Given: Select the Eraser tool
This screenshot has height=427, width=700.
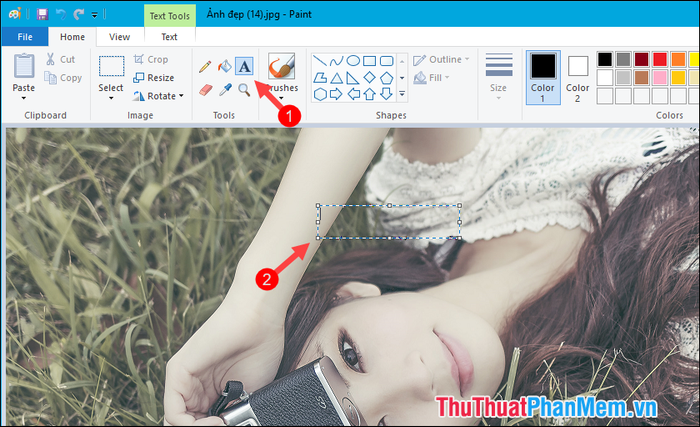Looking at the screenshot, I should click(205, 90).
